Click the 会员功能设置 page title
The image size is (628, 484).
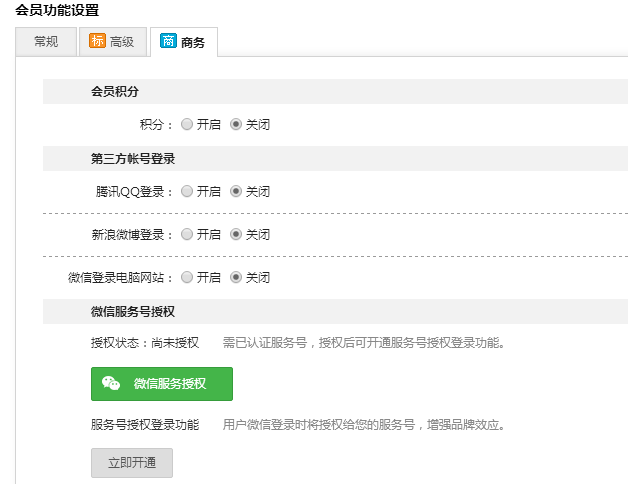(57, 10)
